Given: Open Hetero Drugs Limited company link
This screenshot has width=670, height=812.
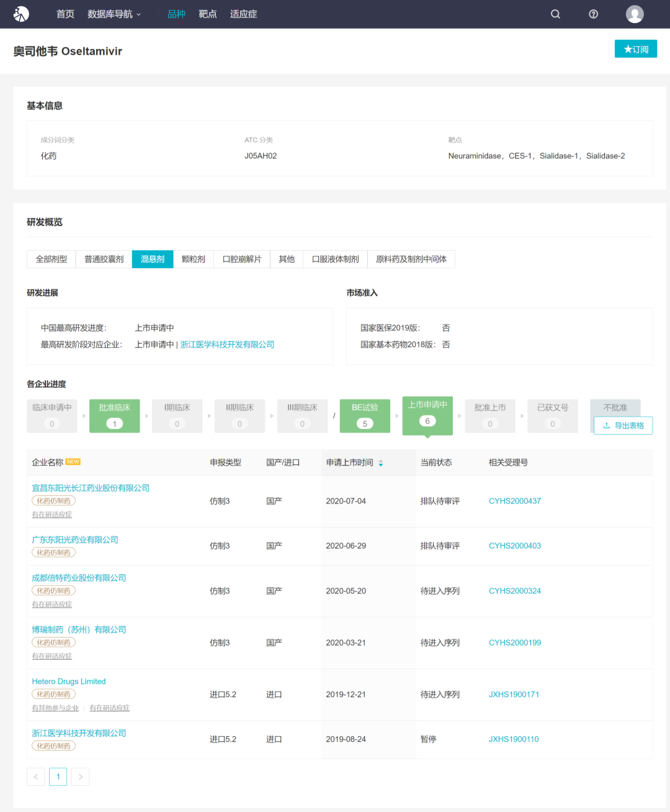Looking at the screenshot, I should click(69, 681).
